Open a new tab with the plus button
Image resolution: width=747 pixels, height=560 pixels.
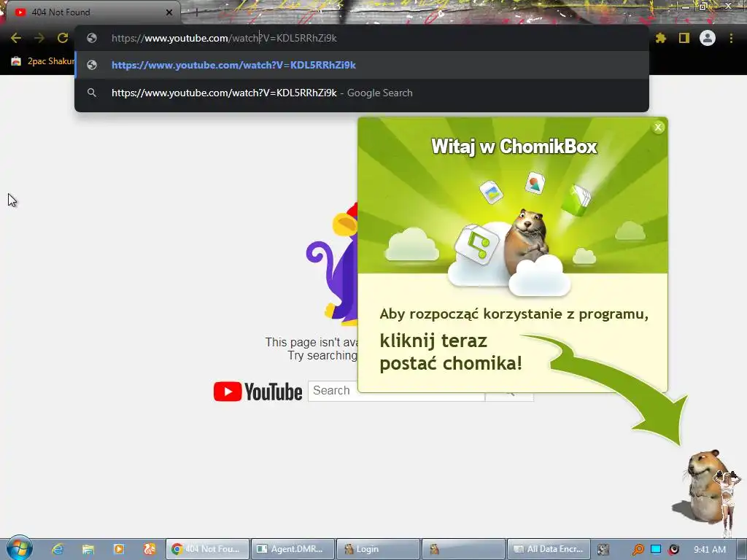pyautogui.click(x=196, y=12)
